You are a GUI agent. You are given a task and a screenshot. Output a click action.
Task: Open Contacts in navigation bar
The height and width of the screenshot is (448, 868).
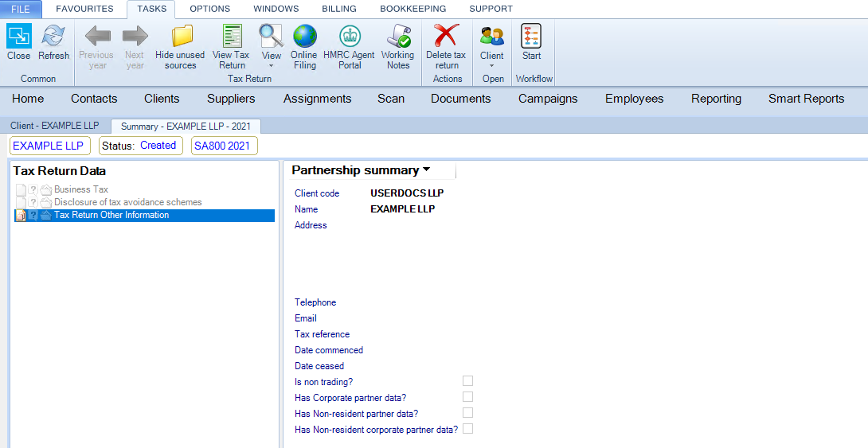[x=94, y=99]
